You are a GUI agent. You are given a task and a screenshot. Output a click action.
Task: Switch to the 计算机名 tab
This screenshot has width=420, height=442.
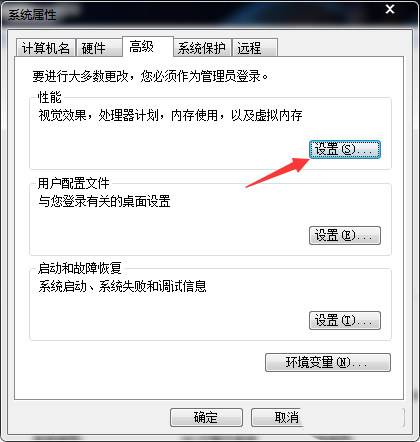[46, 48]
